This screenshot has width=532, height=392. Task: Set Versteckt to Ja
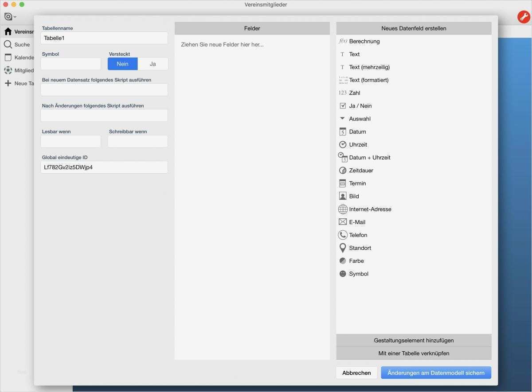tap(153, 64)
